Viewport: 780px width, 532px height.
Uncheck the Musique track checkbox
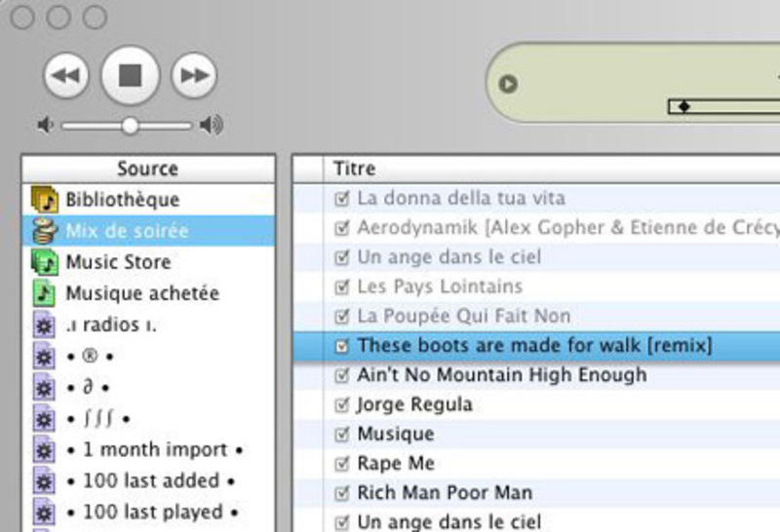[342, 434]
